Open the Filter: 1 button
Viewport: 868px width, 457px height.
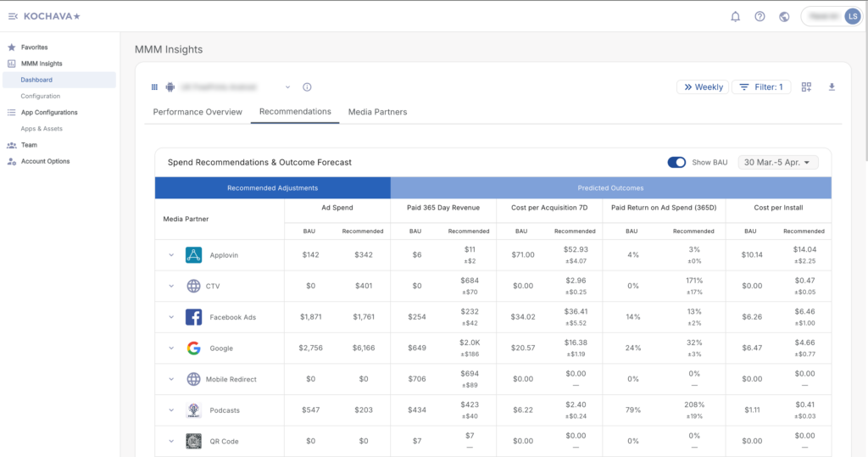click(x=761, y=87)
